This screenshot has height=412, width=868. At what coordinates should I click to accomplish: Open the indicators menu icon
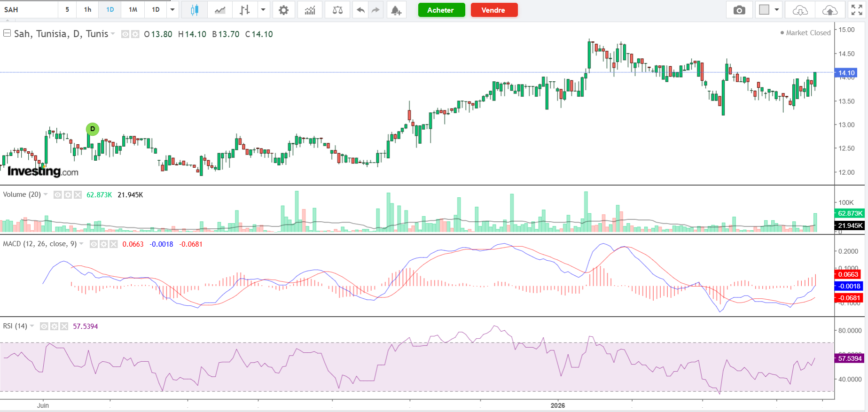click(310, 10)
